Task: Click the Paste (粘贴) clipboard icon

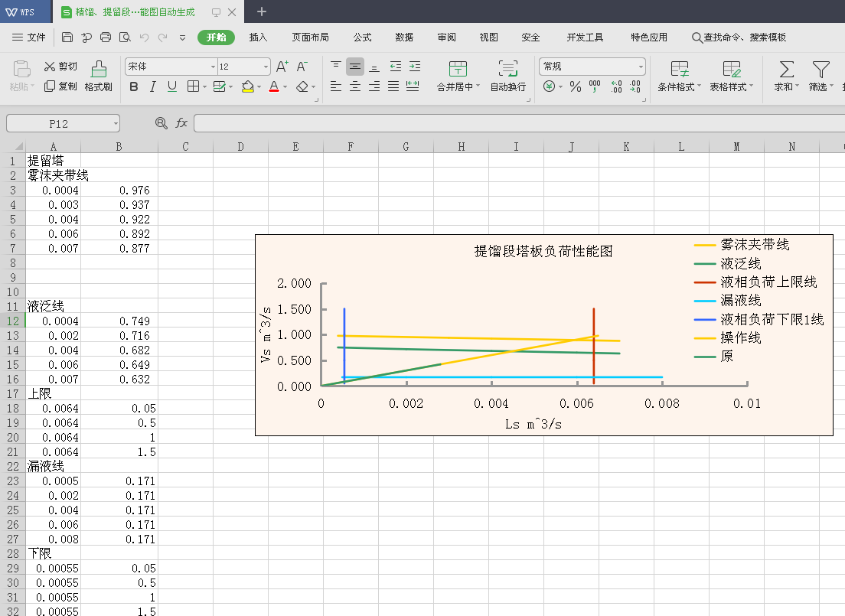Action: click(21, 70)
